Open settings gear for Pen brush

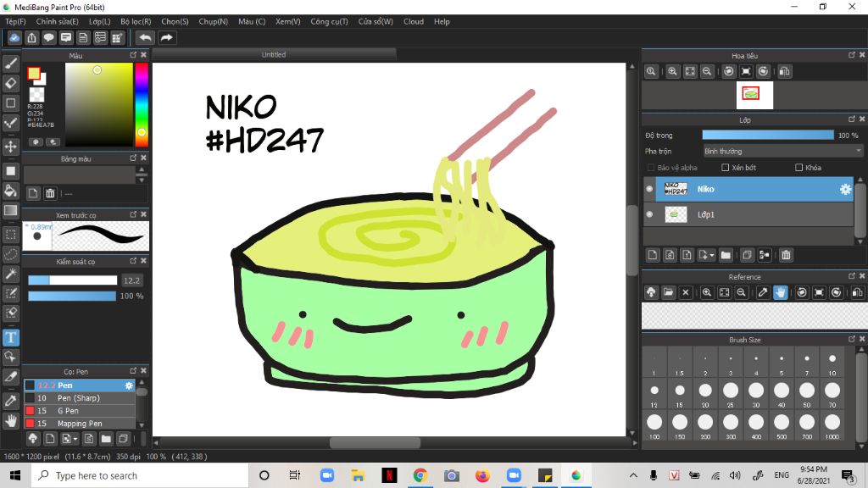[x=129, y=385]
